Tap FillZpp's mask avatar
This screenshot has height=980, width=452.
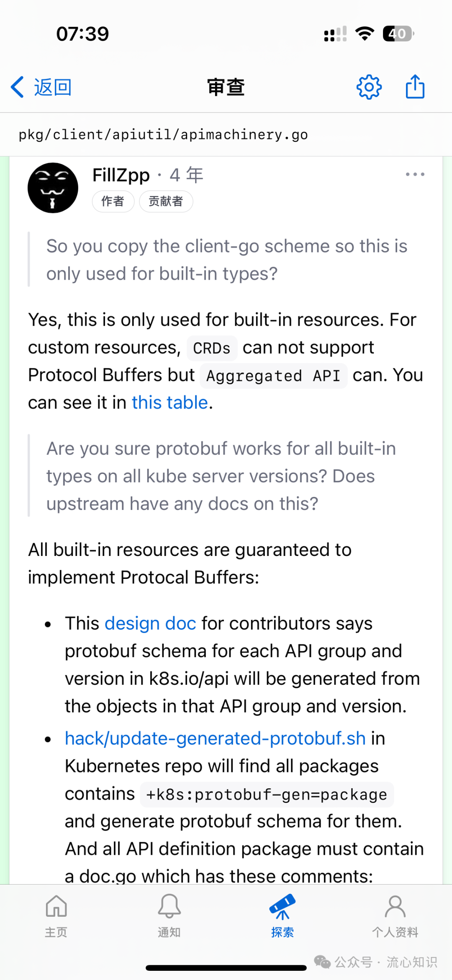(53, 188)
